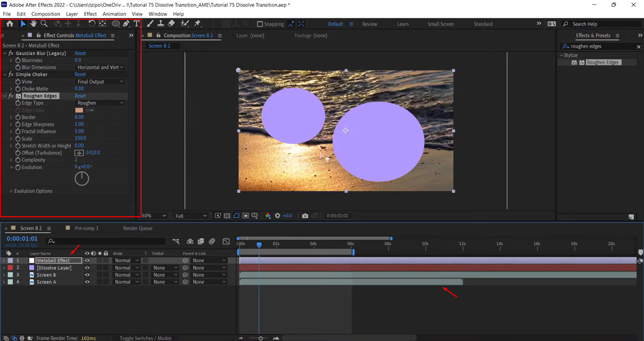The image size is (644, 341).
Task: Toggle the Transparency Grid in viewer
Action: pyautogui.click(x=227, y=216)
